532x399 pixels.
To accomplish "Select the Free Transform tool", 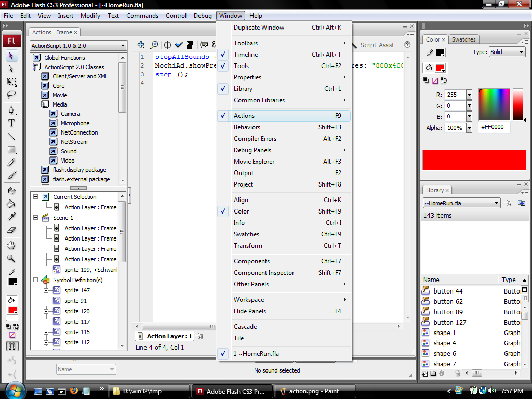I will point(11,82).
